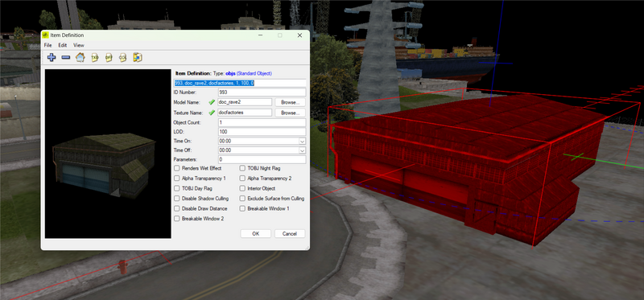Open the File menu
Screen dimensions: 644x300
coord(48,45)
